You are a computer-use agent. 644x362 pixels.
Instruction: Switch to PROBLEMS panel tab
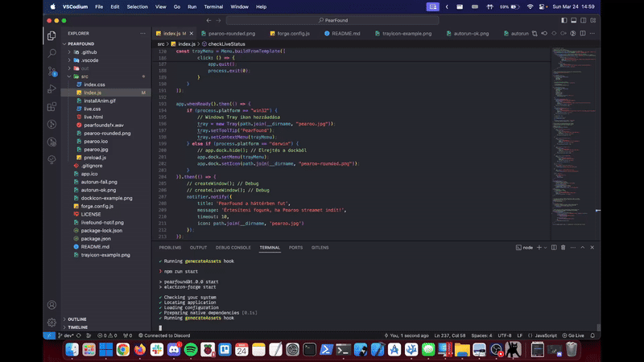pyautogui.click(x=170, y=248)
